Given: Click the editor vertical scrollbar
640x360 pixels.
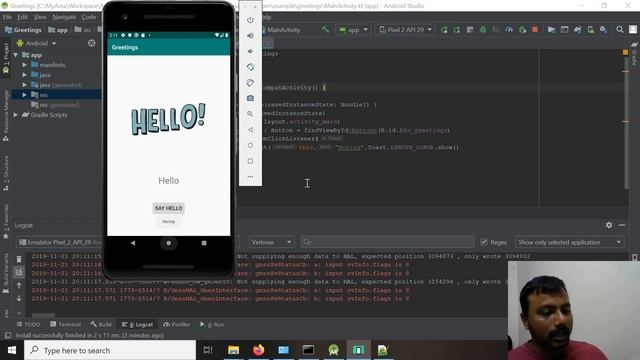Looking at the screenshot, I should pyautogui.click(x=626, y=122).
